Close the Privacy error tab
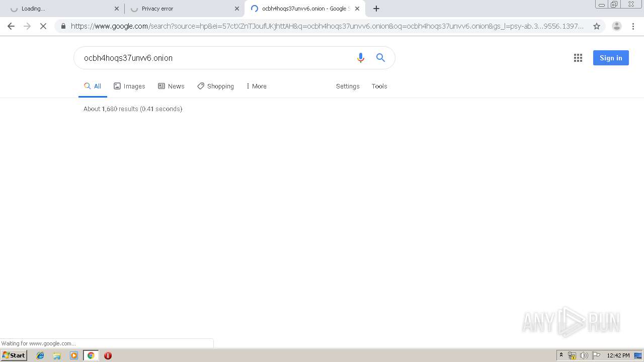This screenshot has height=362, width=644. (x=237, y=9)
